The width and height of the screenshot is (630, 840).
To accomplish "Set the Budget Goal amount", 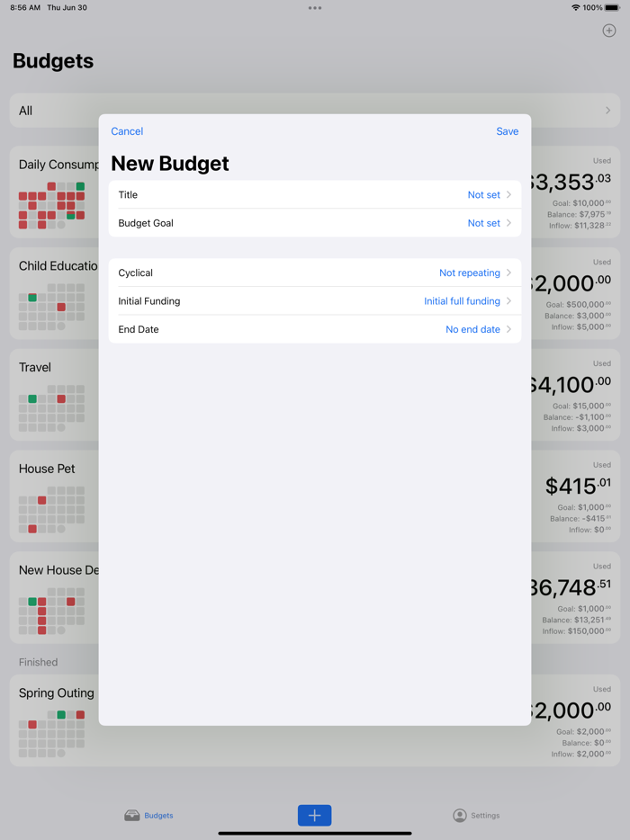I will pos(315,223).
